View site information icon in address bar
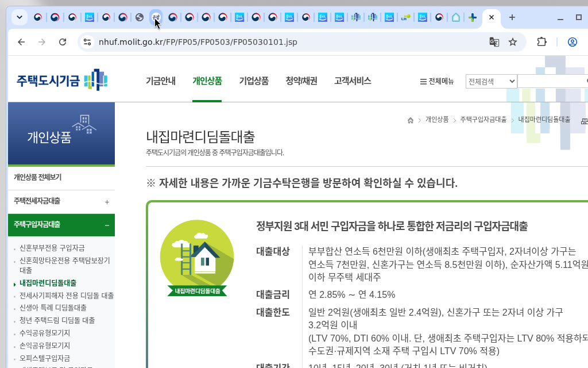This screenshot has width=588, height=368. [x=87, y=42]
